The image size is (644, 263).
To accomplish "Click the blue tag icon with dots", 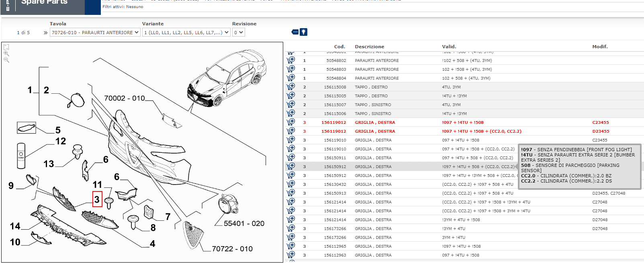I will 295,32.
